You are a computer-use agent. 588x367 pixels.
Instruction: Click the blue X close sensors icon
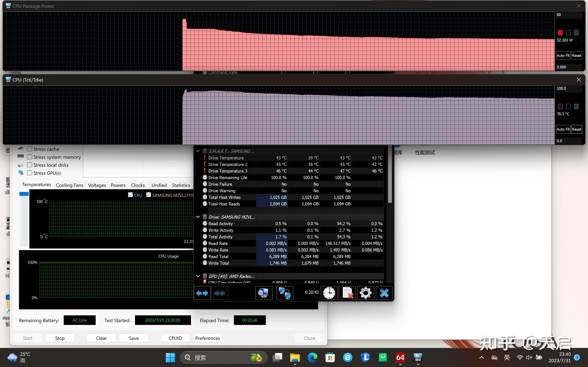point(384,293)
